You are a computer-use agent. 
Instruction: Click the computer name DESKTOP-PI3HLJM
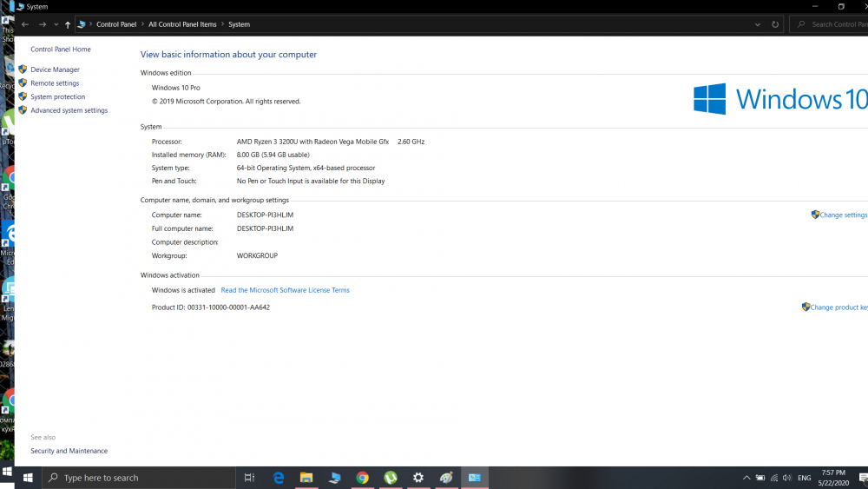tap(265, 215)
